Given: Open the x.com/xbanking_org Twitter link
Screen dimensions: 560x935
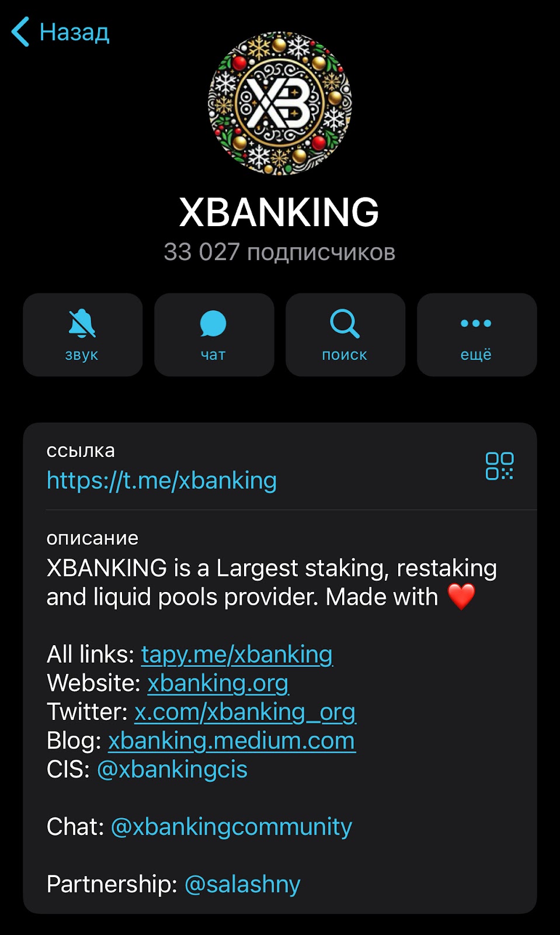Looking at the screenshot, I should pos(245,712).
